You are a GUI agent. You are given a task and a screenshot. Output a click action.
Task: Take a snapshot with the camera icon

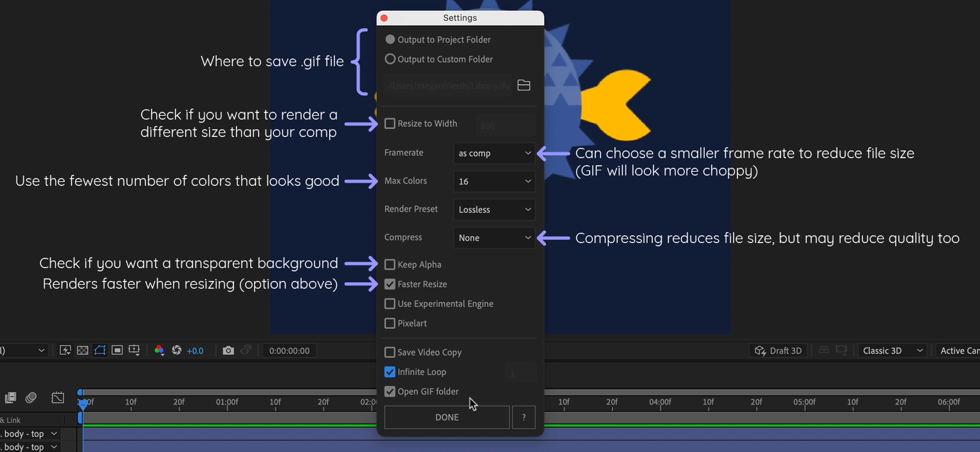pyautogui.click(x=228, y=350)
